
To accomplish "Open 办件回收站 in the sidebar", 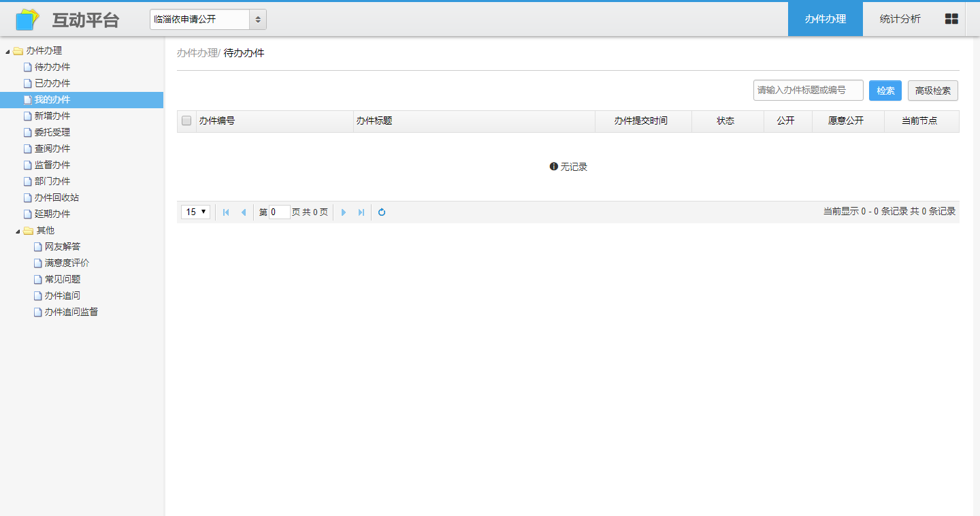I will coord(56,197).
